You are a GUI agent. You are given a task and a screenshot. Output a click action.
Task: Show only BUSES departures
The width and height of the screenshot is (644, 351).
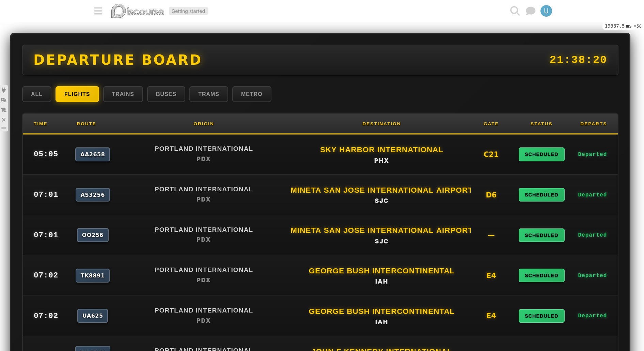coord(166,94)
